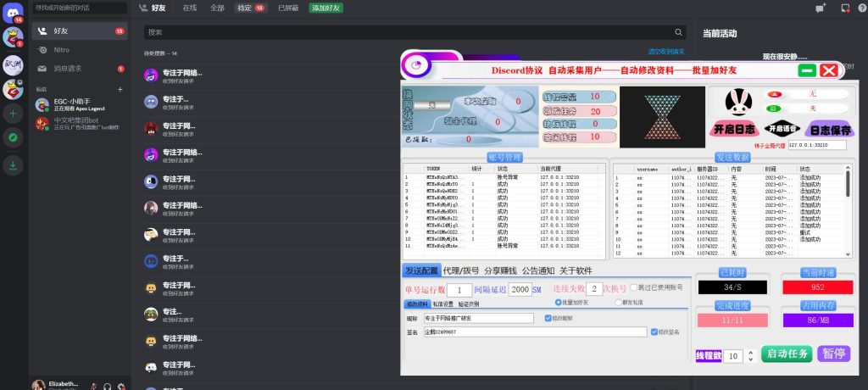Switch to the 代理/拨号 tab

click(462, 270)
